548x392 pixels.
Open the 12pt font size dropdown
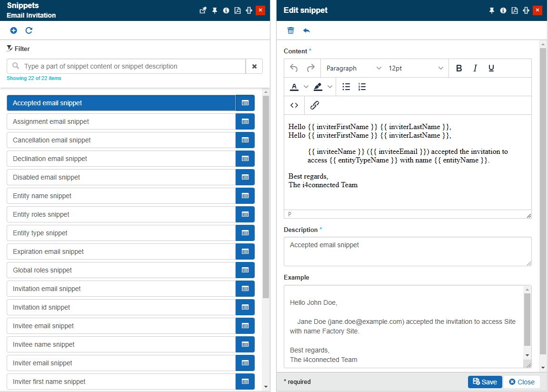click(416, 68)
